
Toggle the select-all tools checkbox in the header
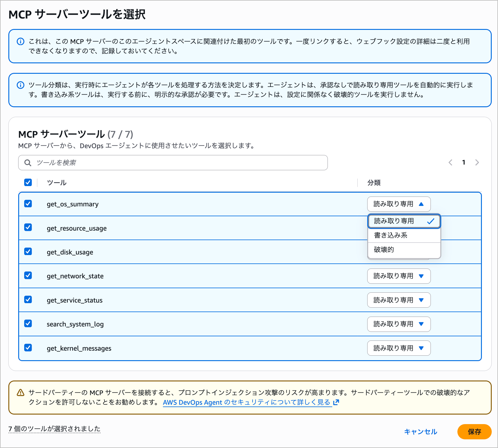[28, 182]
